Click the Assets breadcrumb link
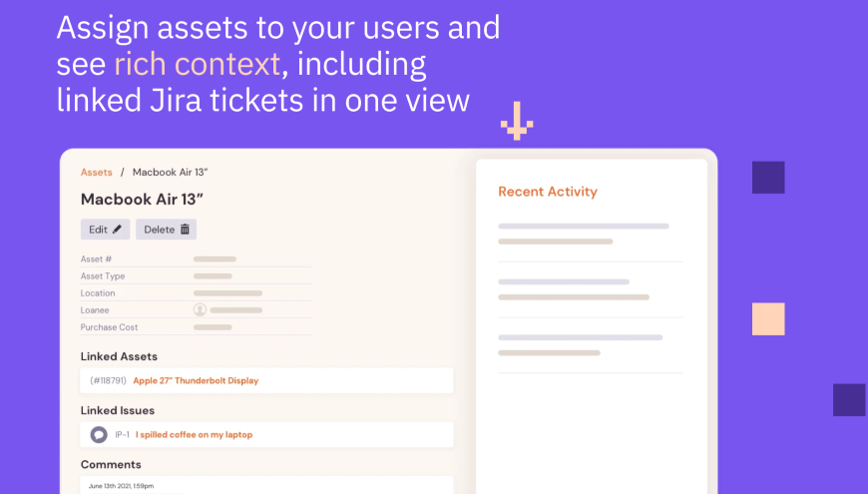This screenshot has width=868, height=494. pos(96,173)
